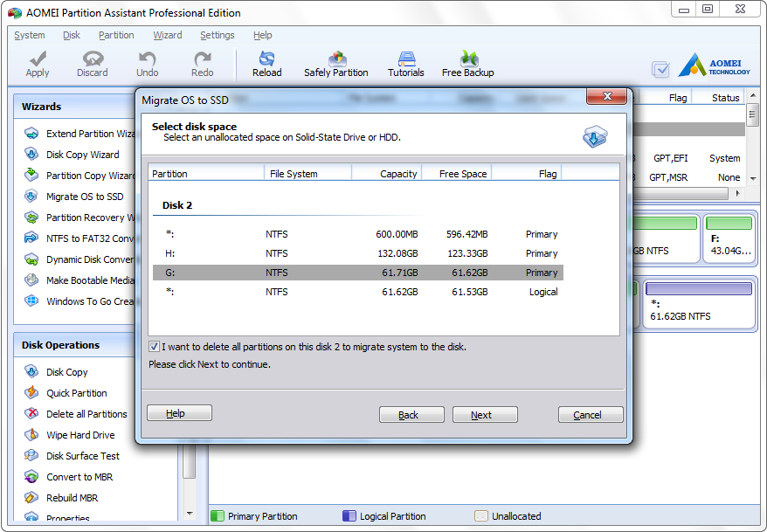Click the sidebar scroll-down arrow
This screenshot has height=532, width=767.
pos(190,514)
